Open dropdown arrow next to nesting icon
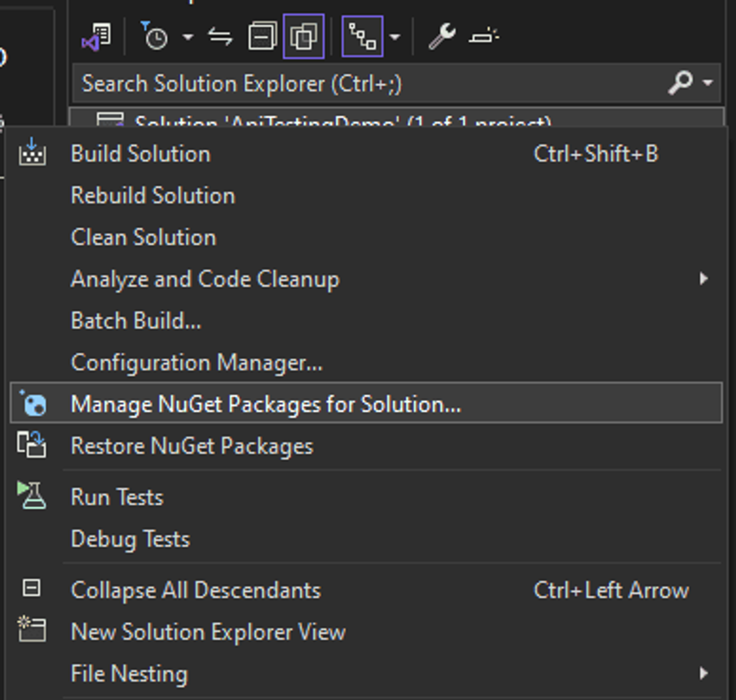The height and width of the screenshot is (700, 736). (x=394, y=37)
